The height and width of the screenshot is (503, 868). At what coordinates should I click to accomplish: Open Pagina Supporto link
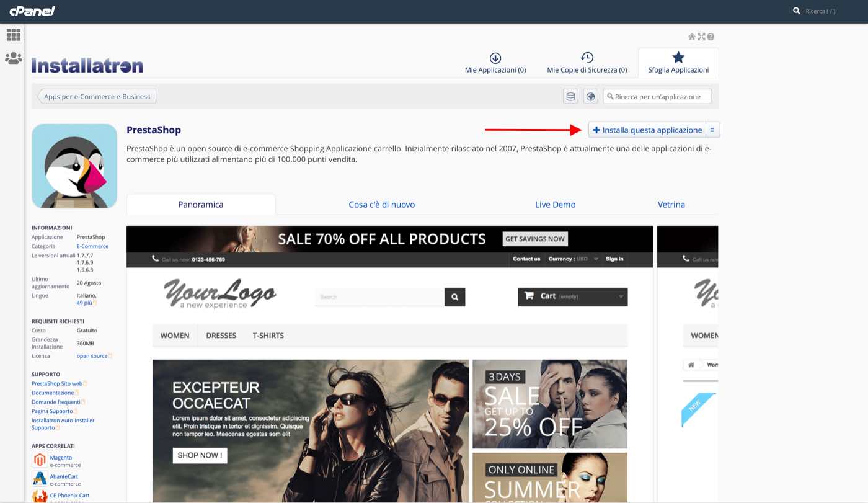[x=52, y=411]
